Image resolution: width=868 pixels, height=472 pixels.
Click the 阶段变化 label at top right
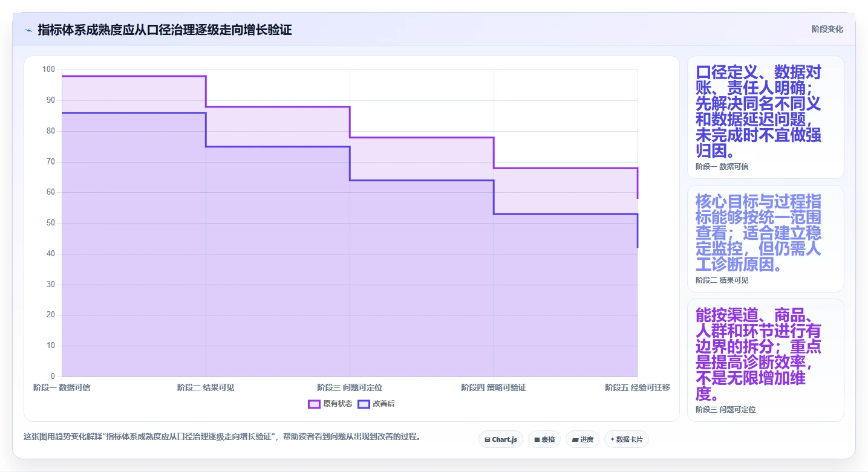click(x=827, y=29)
